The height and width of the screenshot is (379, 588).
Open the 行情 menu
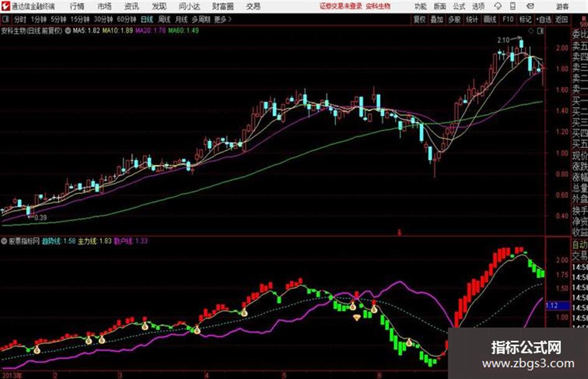point(77,6)
